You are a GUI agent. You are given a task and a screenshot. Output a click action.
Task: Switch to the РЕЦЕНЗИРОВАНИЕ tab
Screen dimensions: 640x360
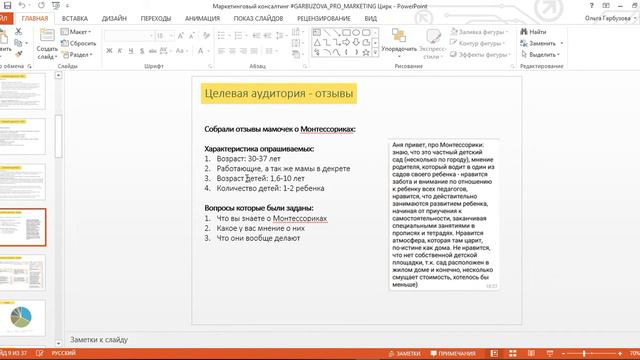[324, 18]
